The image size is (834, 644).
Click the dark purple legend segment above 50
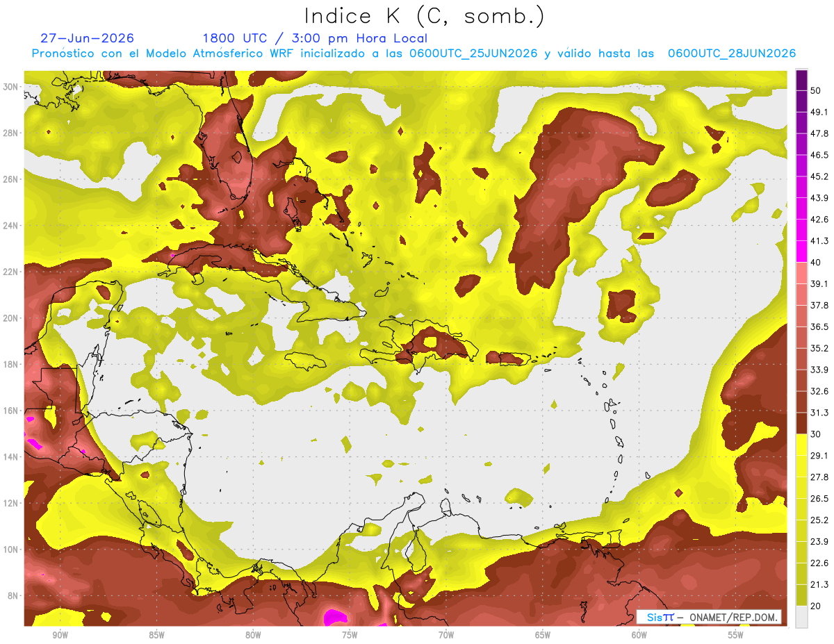pos(801,80)
